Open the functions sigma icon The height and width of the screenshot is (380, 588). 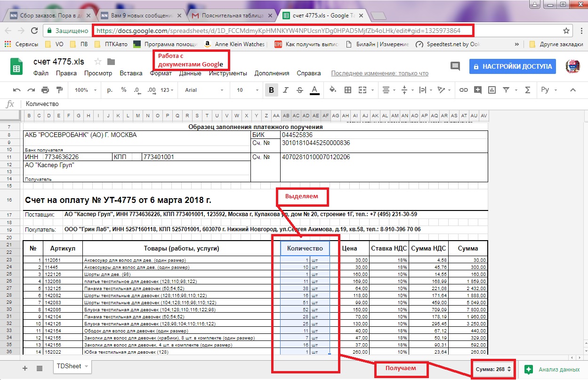tap(527, 90)
